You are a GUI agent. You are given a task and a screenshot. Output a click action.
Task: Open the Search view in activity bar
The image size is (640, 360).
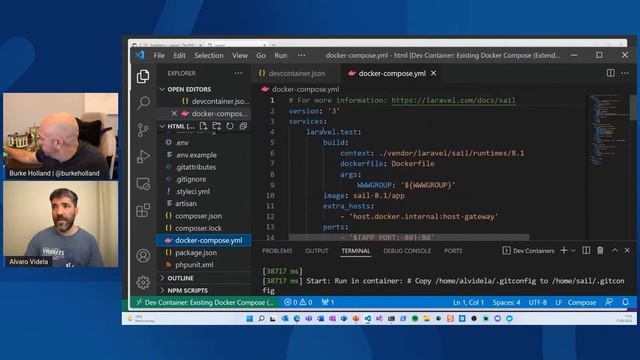[x=143, y=102]
